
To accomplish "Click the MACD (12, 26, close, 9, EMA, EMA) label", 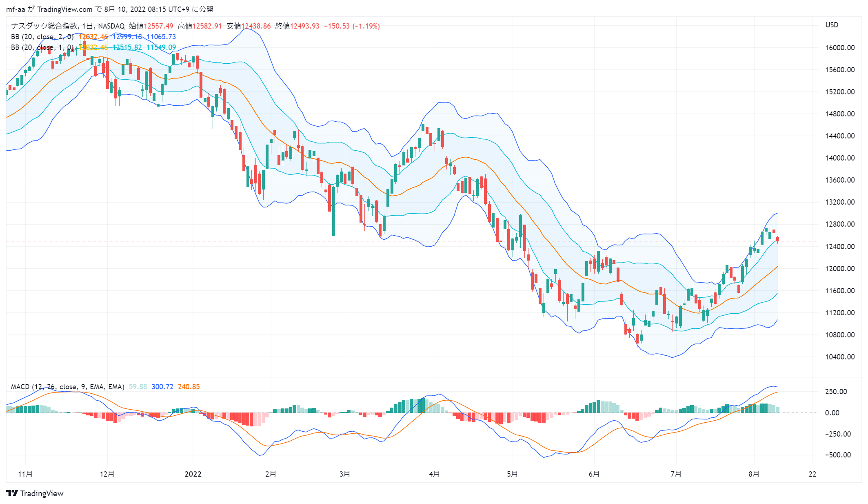I will [x=68, y=387].
